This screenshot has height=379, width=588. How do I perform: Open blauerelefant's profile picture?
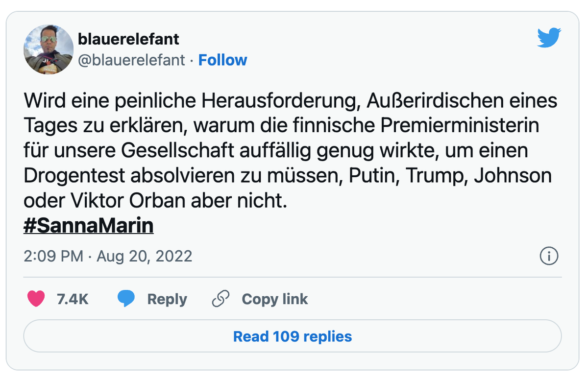pyautogui.click(x=49, y=50)
